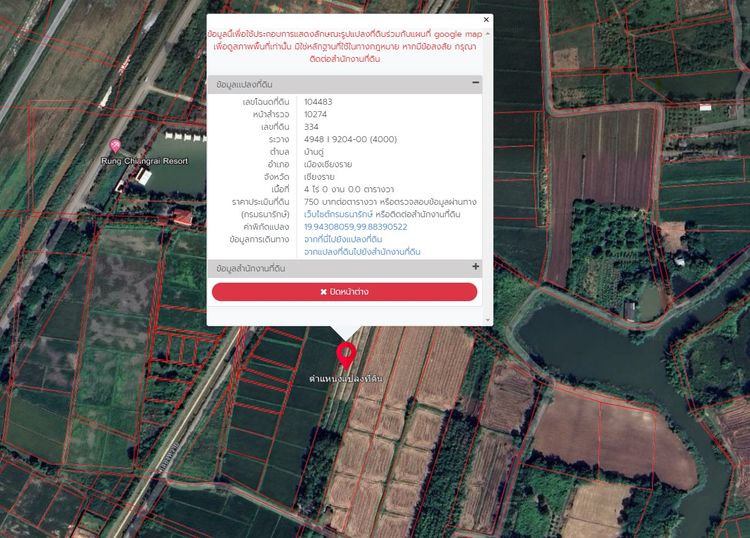The height and width of the screenshot is (538, 750).
Task: Follow the จากที่นี่ไปยังแปลงที่ดิน directions link
Action: 343,239
